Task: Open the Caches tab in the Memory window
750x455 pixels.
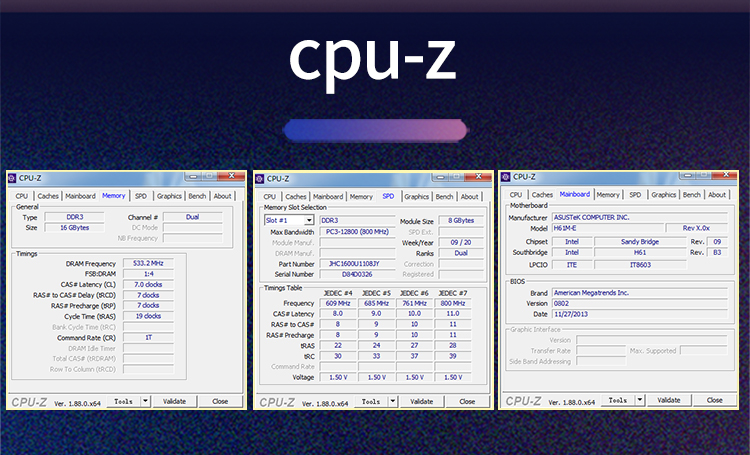Action: 48,196
